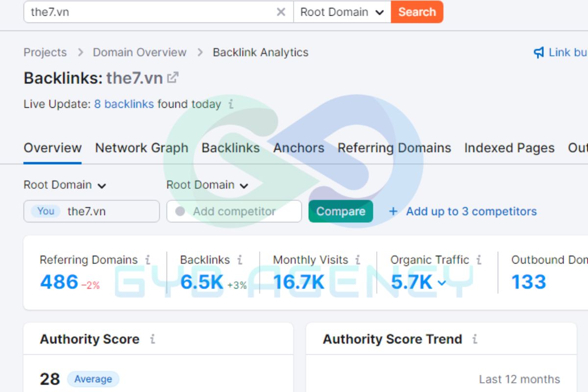Open the Indexed Pages tab
The image size is (588, 392).
510,148
